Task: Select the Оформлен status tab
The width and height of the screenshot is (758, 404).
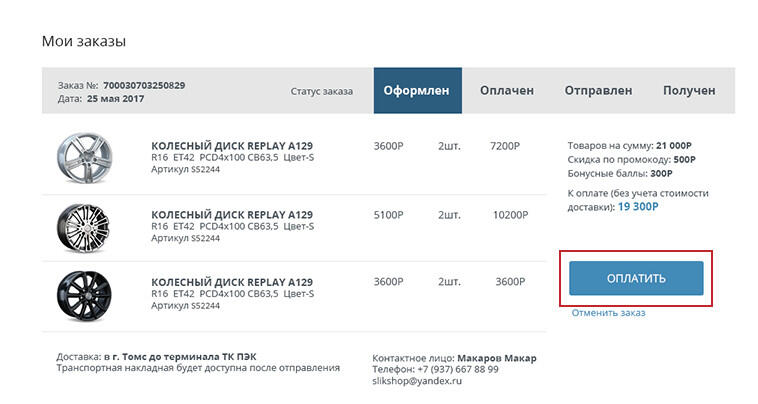Action: coord(417,91)
